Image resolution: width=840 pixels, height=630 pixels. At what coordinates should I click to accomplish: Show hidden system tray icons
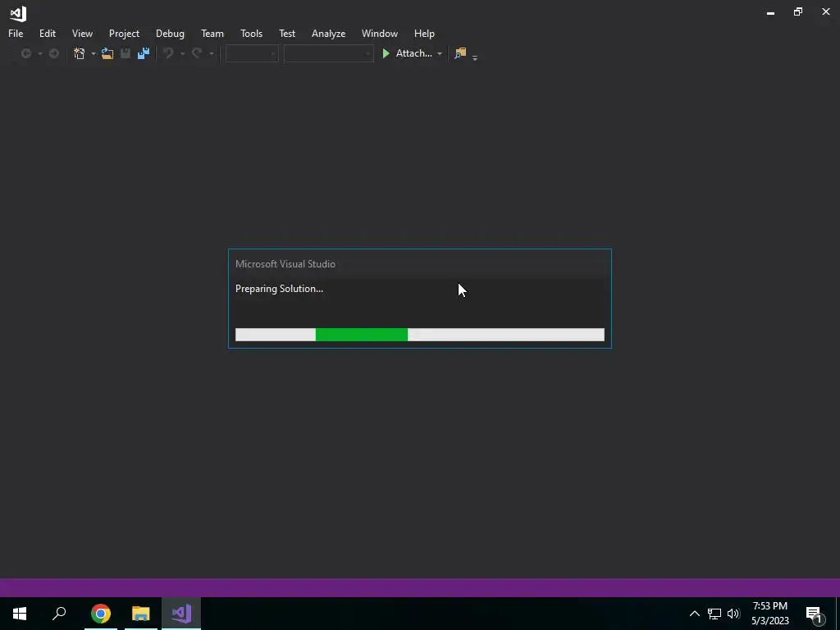pyautogui.click(x=694, y=614)
